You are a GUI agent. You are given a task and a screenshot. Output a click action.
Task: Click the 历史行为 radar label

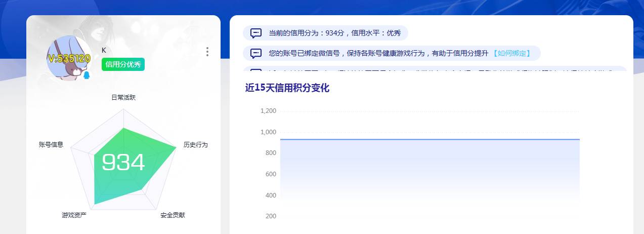[x=196, y=145]
